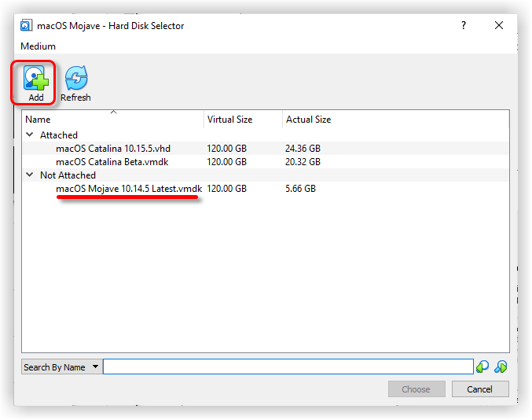Select macOS Mojave 10.14.5 Latest.vmdk
This screenshot has width=532, height=420.
tap(128, 189)
